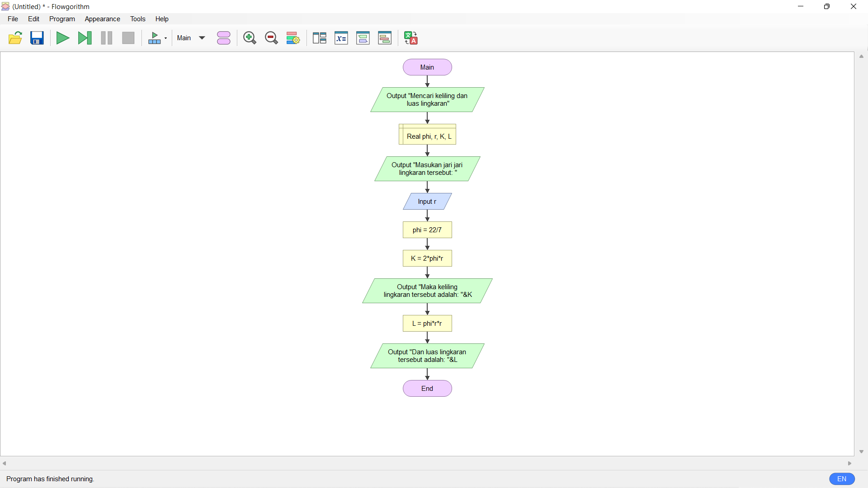Screen dimensions: 868x488
Task: Open the Variable Watch window icon
Action: tap(341, 38)
